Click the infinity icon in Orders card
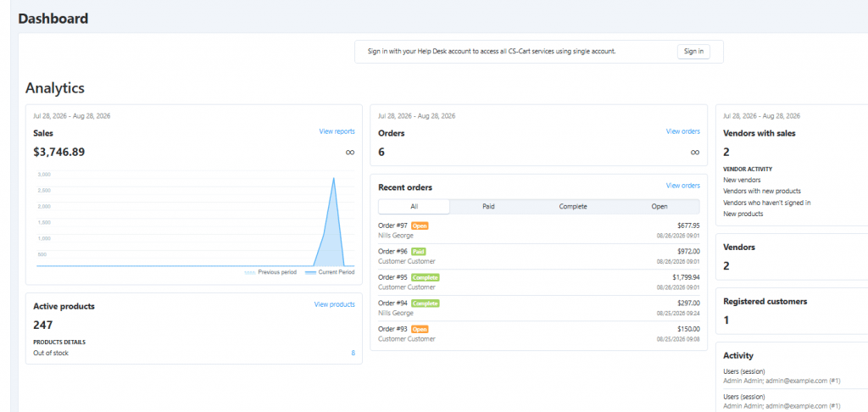Screen dimensions: 868x412 (x=695, y=153)
